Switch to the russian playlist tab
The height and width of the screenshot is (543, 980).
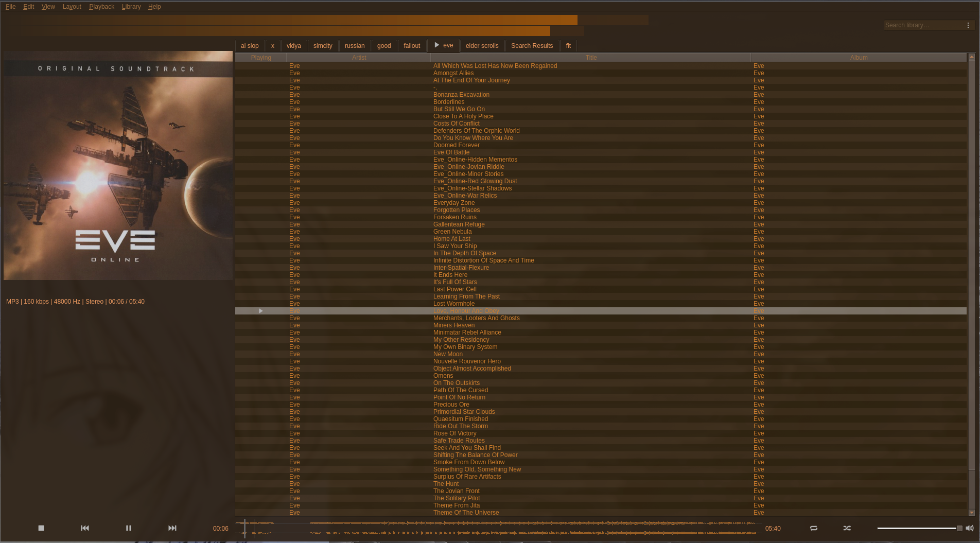click(x=355, y=46)
